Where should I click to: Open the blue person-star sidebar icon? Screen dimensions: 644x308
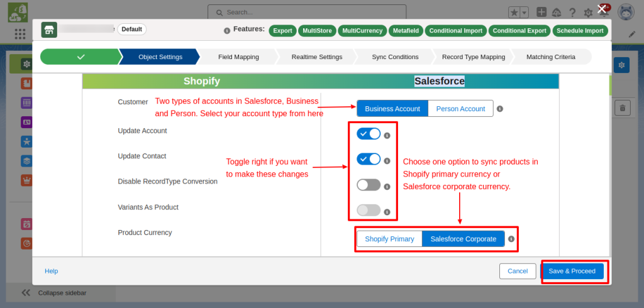click(x=26, y=141)
